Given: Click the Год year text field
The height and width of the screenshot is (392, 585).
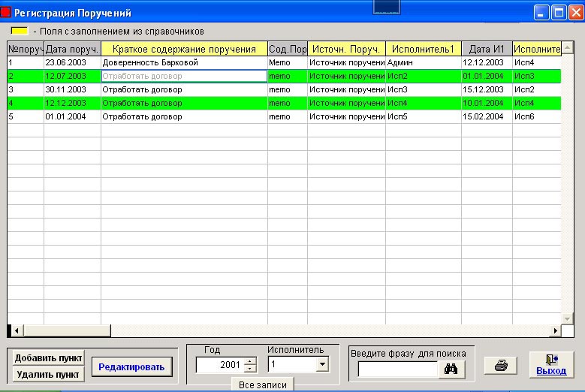Looking at the screenshot, I should tap(219, 365).
